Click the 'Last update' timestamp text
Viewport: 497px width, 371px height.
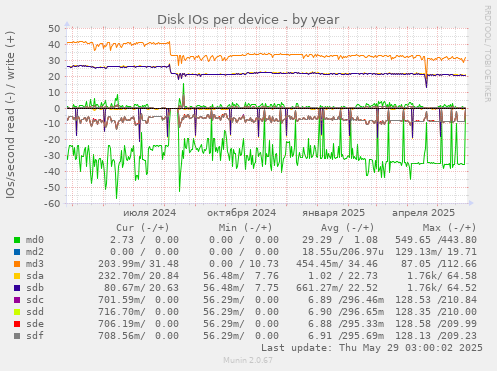click(372, 348)
